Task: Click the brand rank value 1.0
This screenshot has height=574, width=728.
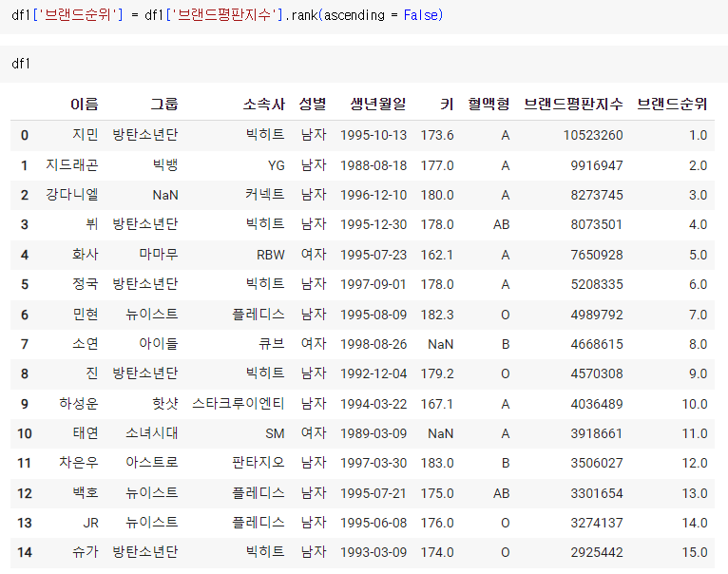Action: [698, 135]
